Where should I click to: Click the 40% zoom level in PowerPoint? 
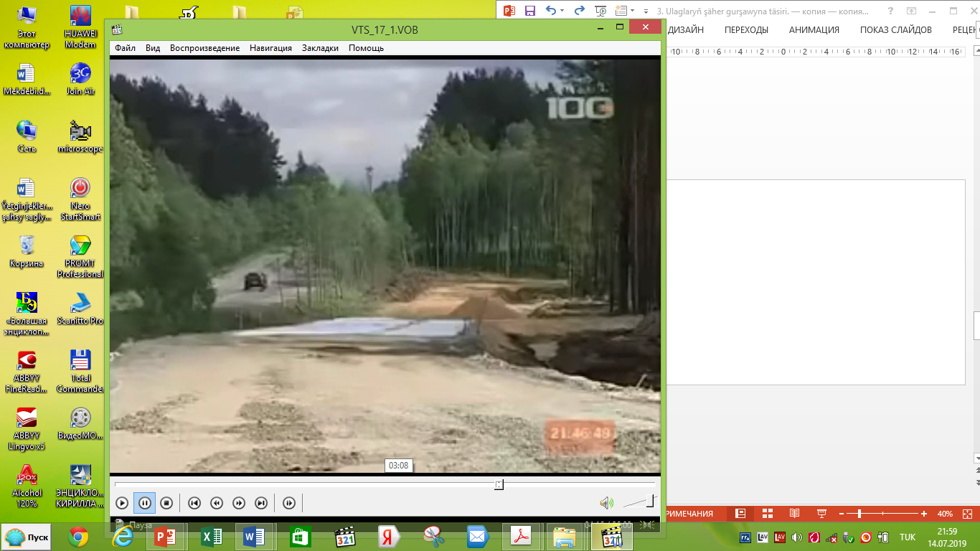click(x=945, y=514)
